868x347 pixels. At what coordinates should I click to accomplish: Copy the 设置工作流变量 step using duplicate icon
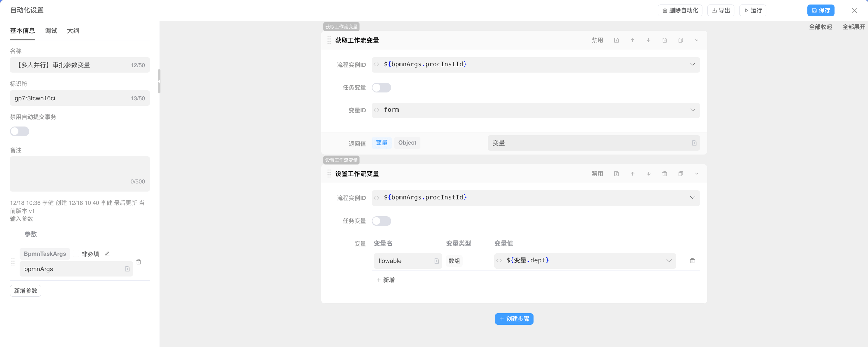pyautogui.click(x=680, y=174)
